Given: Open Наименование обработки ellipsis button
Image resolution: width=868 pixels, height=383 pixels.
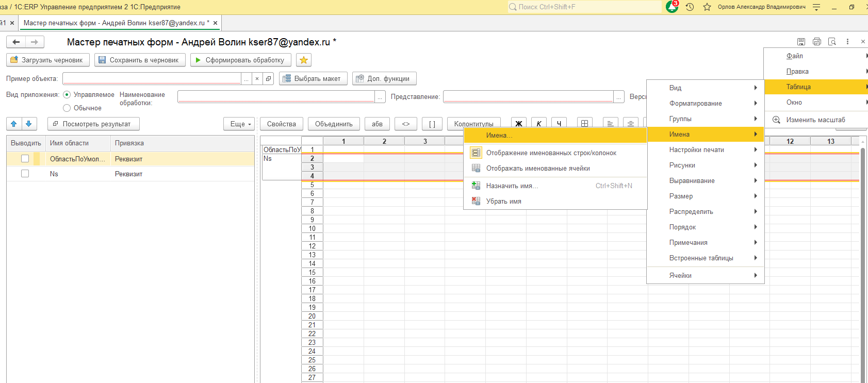Looking at the screenshot, I should pyautogui.click(x=380, y=97).
